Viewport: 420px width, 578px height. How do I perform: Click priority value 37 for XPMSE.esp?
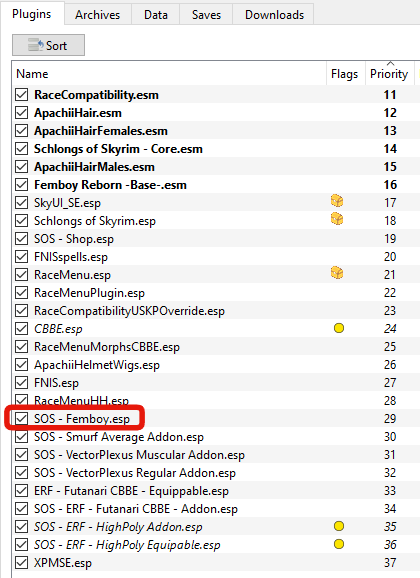pos(390,563)
